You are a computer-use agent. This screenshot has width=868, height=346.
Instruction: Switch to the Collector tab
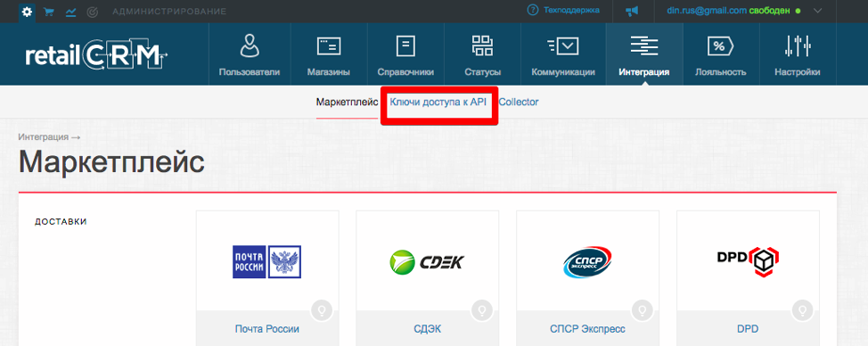pyautogui.click(x=519, y=102)
